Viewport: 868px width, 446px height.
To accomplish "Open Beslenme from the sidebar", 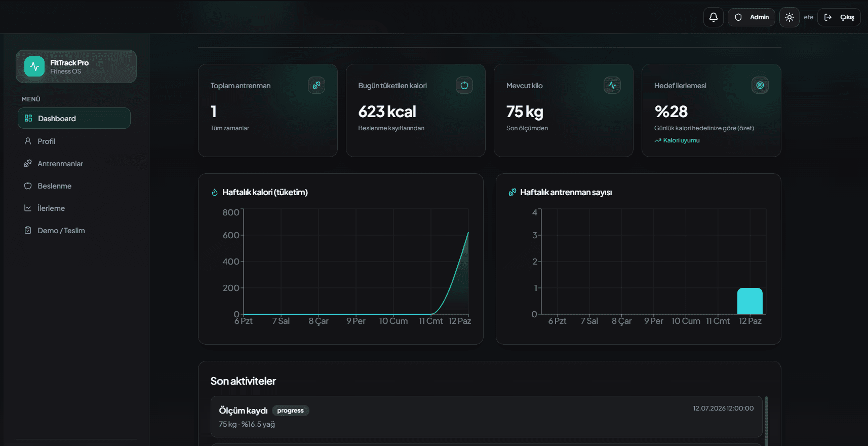I will [74, 185].
